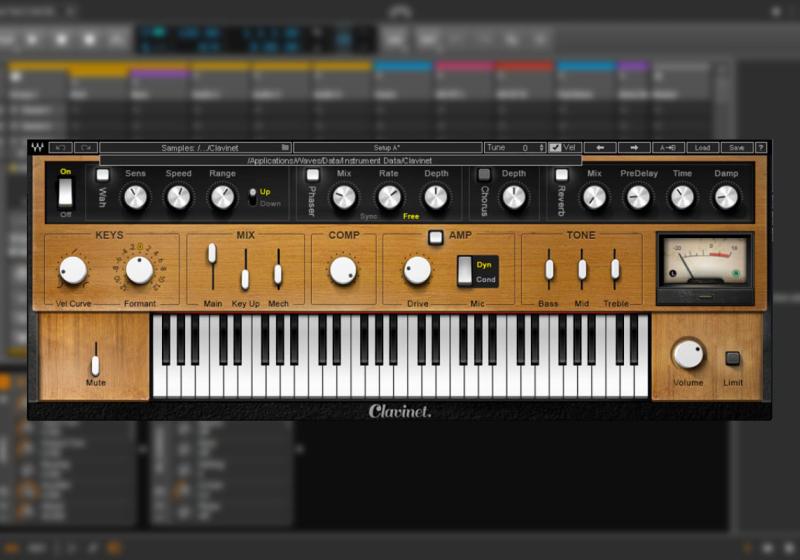Open the samples folder browser icon

(285, 147)
